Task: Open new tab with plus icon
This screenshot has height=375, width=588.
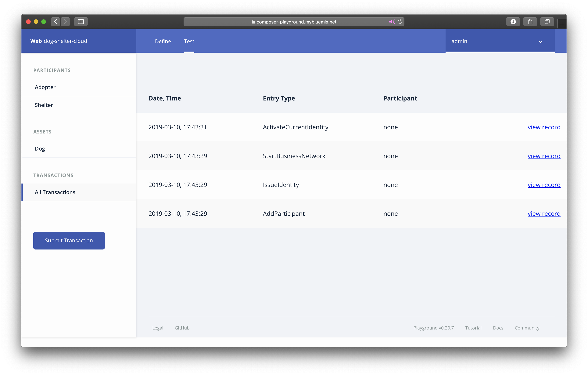Action: [x=562, y=24]
